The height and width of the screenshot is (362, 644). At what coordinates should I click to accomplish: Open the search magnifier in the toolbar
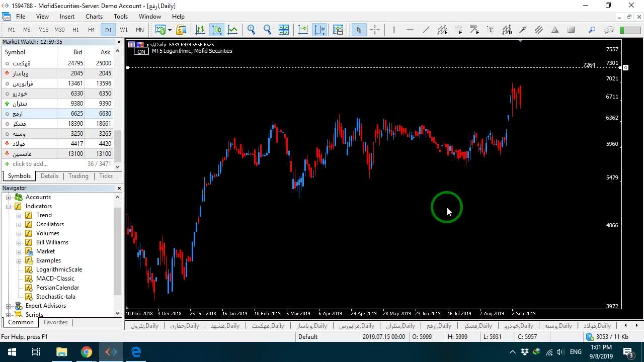coord(592,30)
